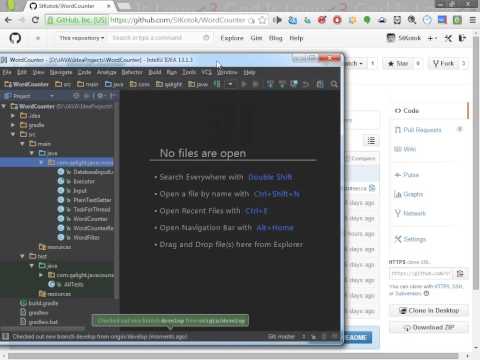Click the create new plus icon on GitHub
The width and height of the screenshot is (480, 360).
click(x=432, y=38)
